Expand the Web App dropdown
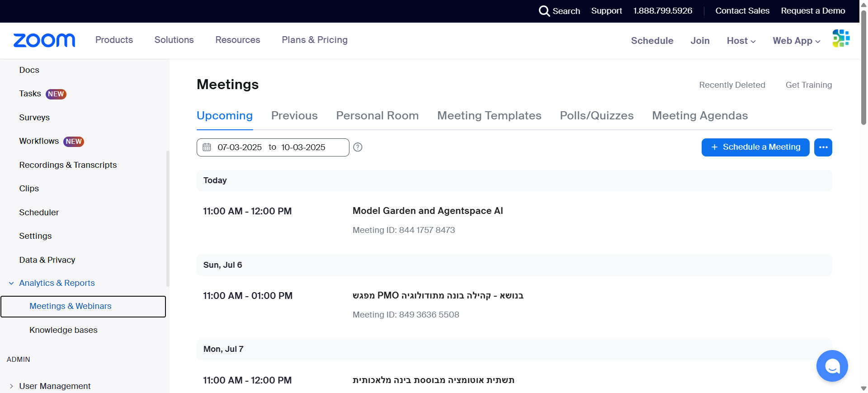 point(797,41)
